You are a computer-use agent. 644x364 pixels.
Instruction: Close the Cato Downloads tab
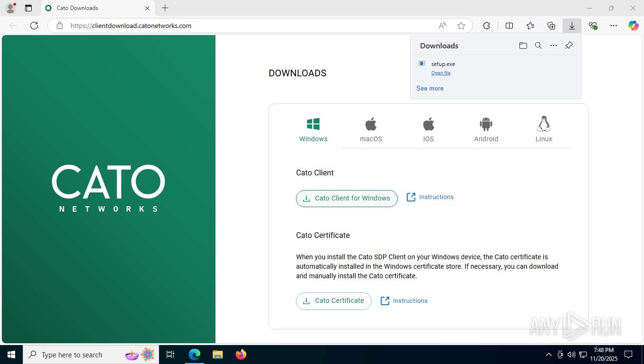tap(147, 8)
